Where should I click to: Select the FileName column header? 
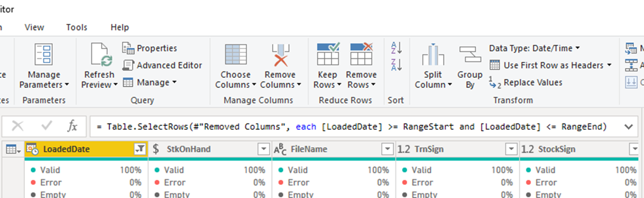pyautogui.click(x=334, y=150)
